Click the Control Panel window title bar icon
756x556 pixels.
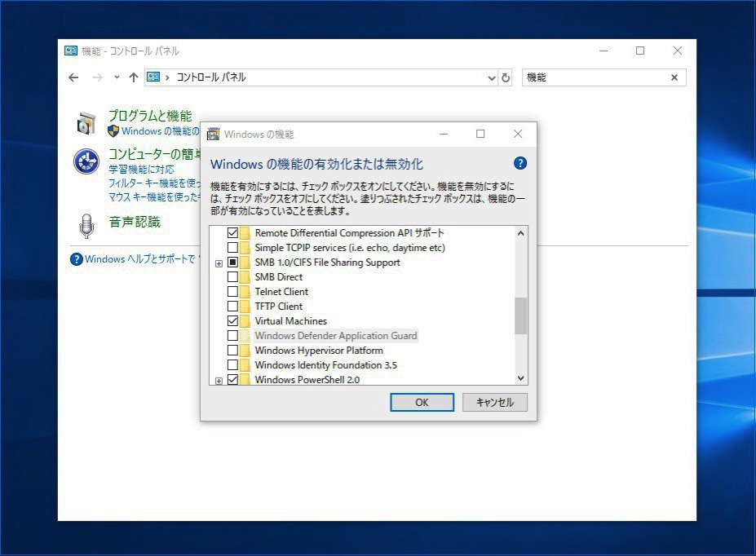[71, 51]
